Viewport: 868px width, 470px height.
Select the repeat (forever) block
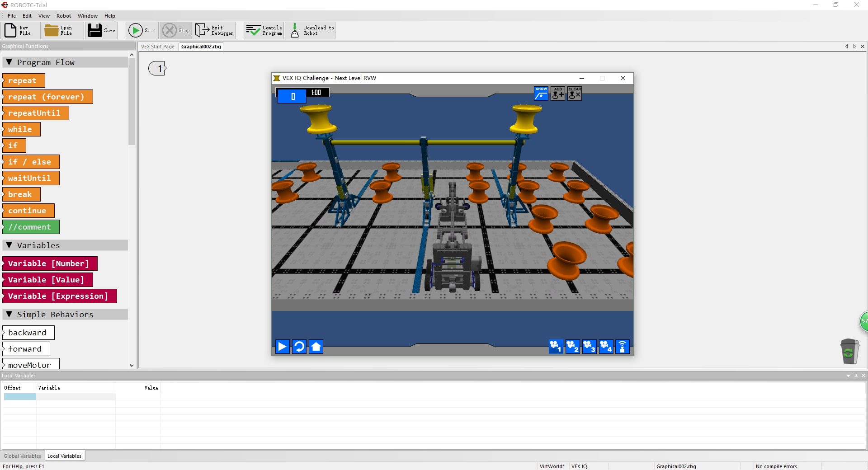point(47,97)
